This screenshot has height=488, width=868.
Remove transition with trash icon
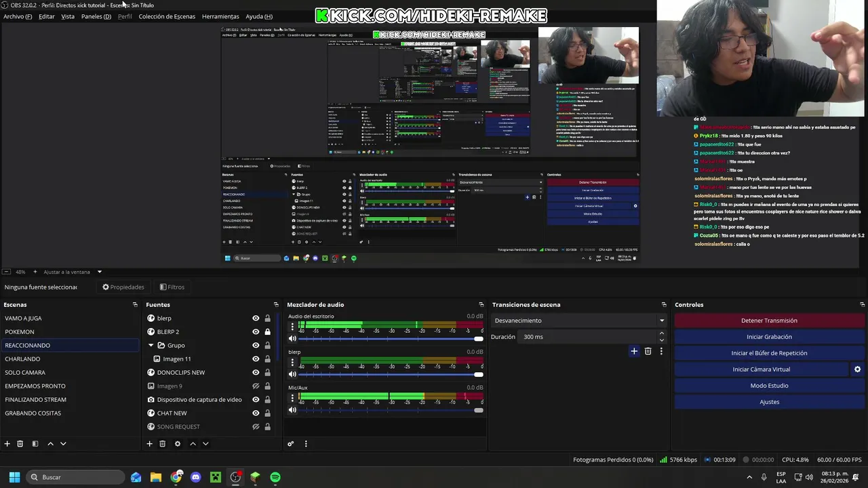pos(648,351)
